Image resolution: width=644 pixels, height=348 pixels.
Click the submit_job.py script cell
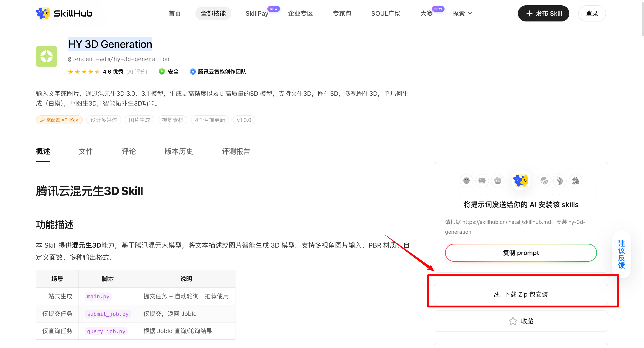[108, 314]
